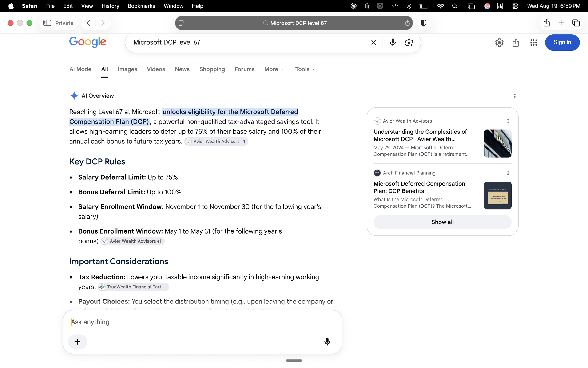Select the News tab
This screenshot has width=588, height=368.
pyautogui.click(x=182, y=69)
